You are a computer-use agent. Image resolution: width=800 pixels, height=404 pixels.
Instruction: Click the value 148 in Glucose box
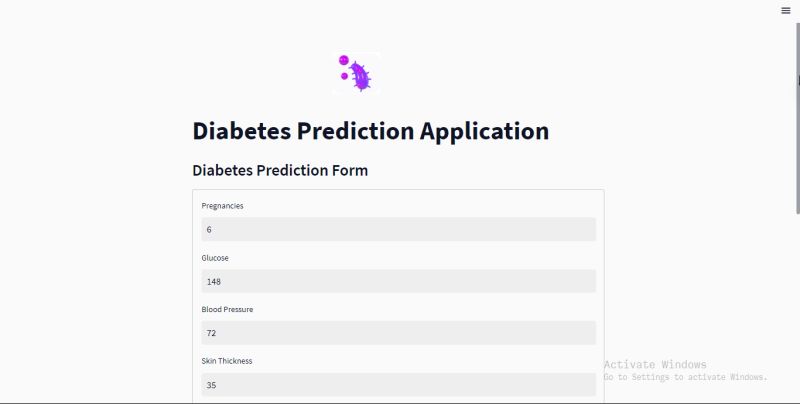point(214,282)
